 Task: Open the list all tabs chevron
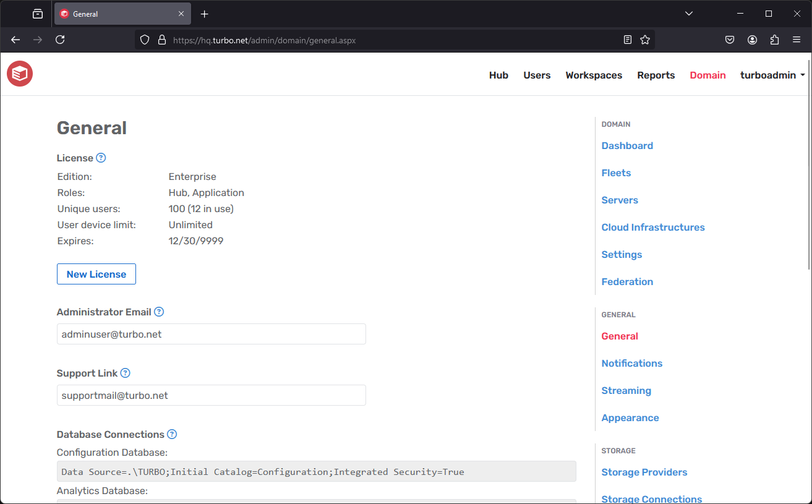coord(688,13)
